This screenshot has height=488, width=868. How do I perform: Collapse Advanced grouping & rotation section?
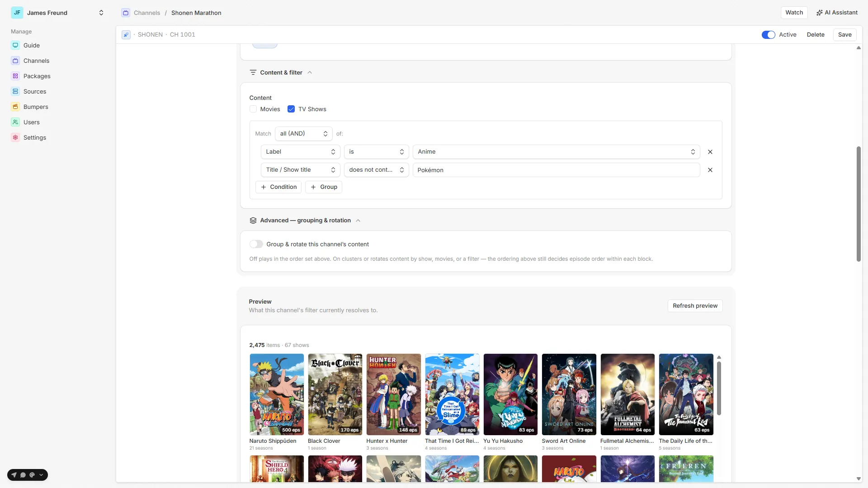(358, 221)
